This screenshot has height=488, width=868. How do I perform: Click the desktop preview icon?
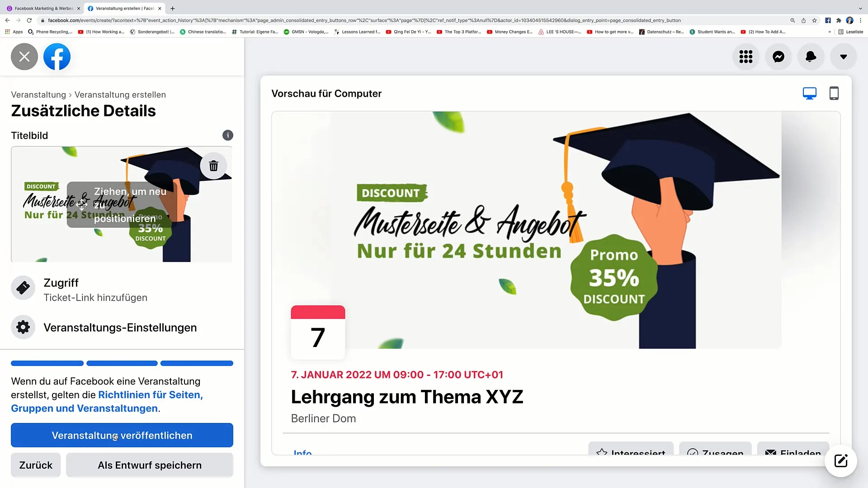click(810, 94)
